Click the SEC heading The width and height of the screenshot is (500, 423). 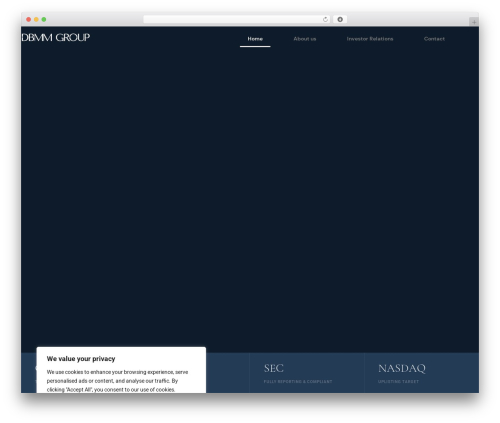pos(274,368)
